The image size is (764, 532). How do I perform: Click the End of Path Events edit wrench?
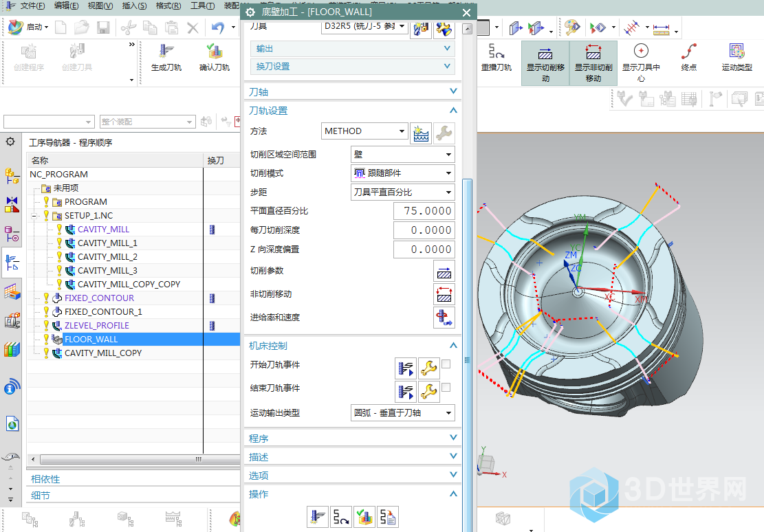(429, 391)
